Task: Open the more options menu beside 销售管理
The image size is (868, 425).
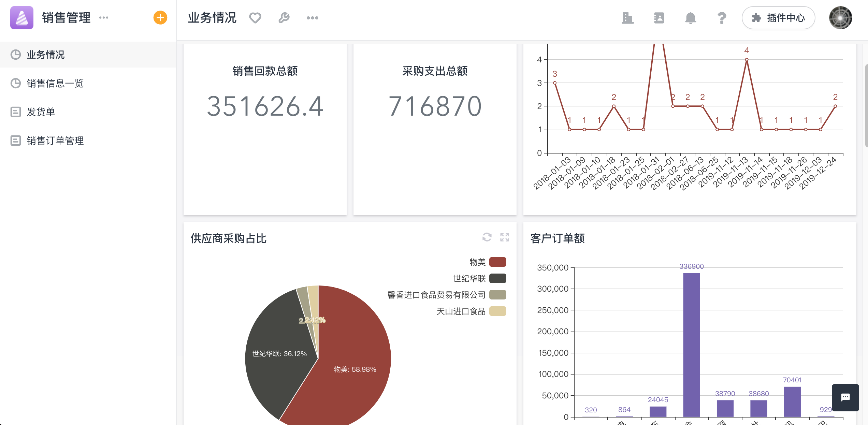Action: [104, 18]
